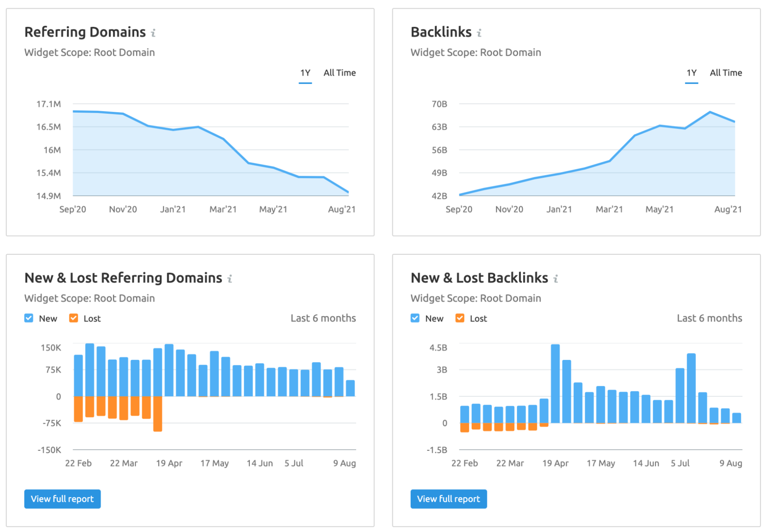The image size is (766, 532).
Task: Toggle Lost checkbox in New & Lost Backlinks
Action: pos(460,318)
